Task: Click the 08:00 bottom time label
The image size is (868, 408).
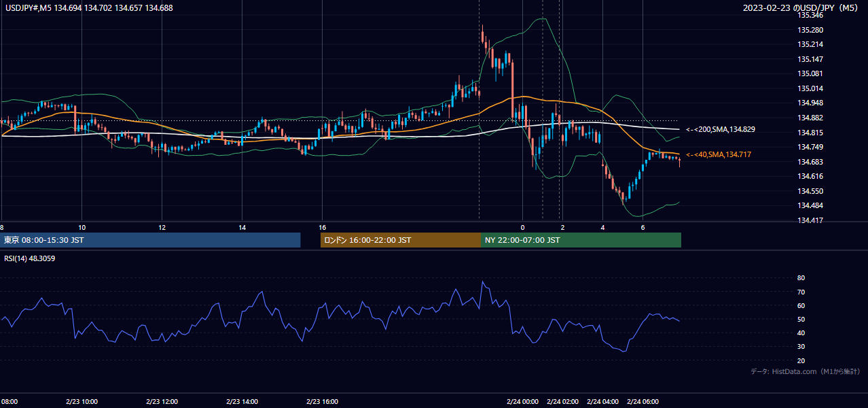Action: pyautogui.click(x=10, y=402)
